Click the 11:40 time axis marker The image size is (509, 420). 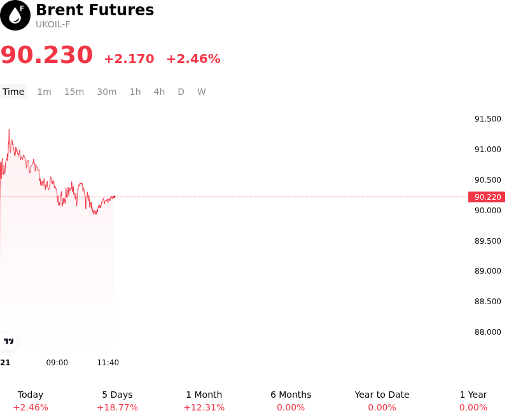(x=108, y=363)
